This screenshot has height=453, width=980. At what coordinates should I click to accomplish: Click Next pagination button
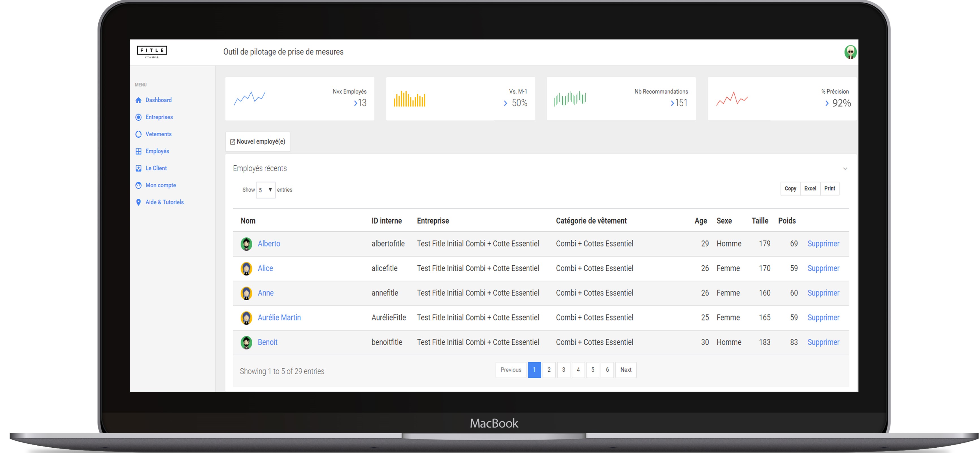tap(625, 370)
